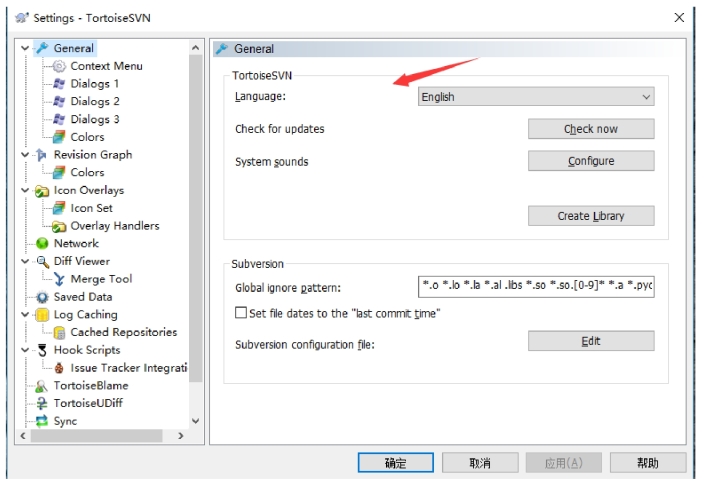Close the Settings dialog window
This screenshot has width=708, height=489.
pyautogui.click(x=679, y=18)
